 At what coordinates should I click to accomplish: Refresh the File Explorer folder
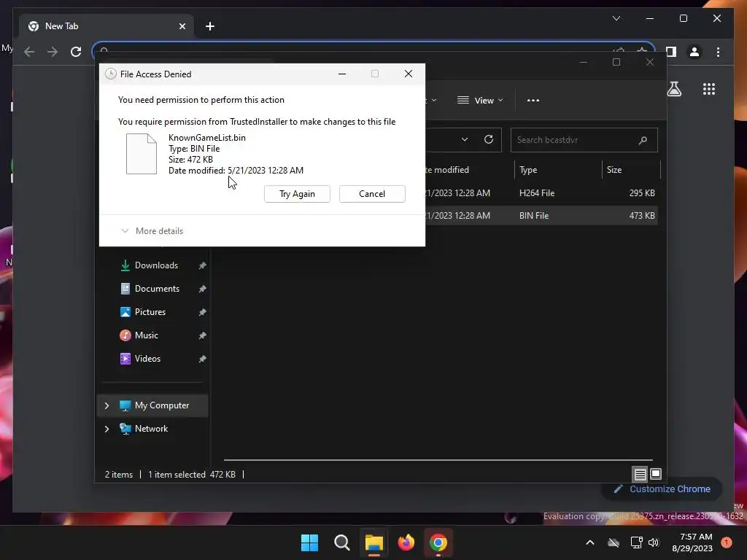488,139
